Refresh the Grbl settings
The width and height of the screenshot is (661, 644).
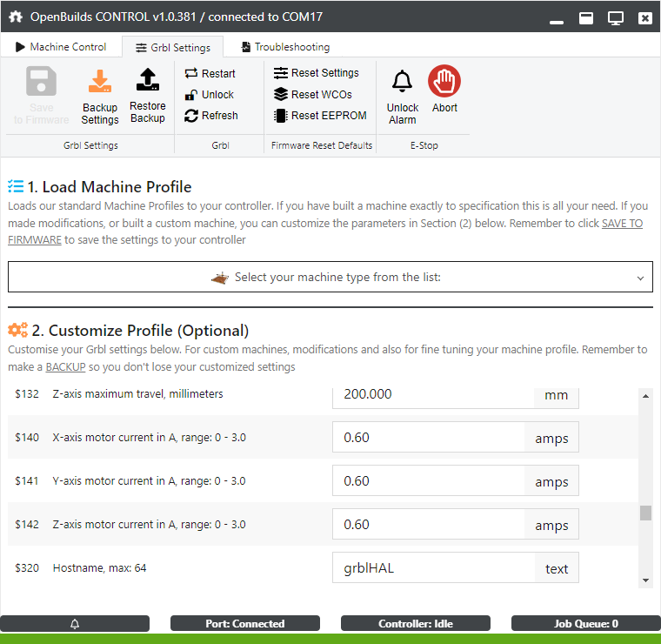[210, 116]
